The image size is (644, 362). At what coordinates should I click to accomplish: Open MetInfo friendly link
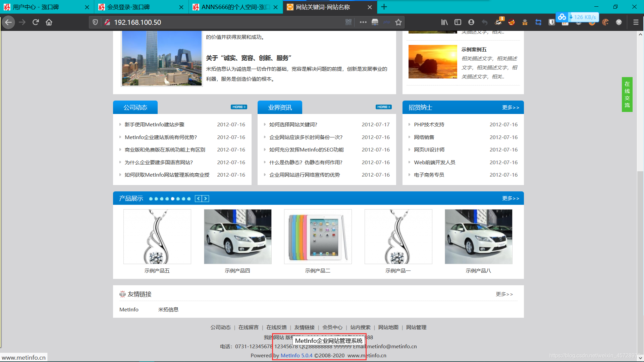[x=129, y=309]
